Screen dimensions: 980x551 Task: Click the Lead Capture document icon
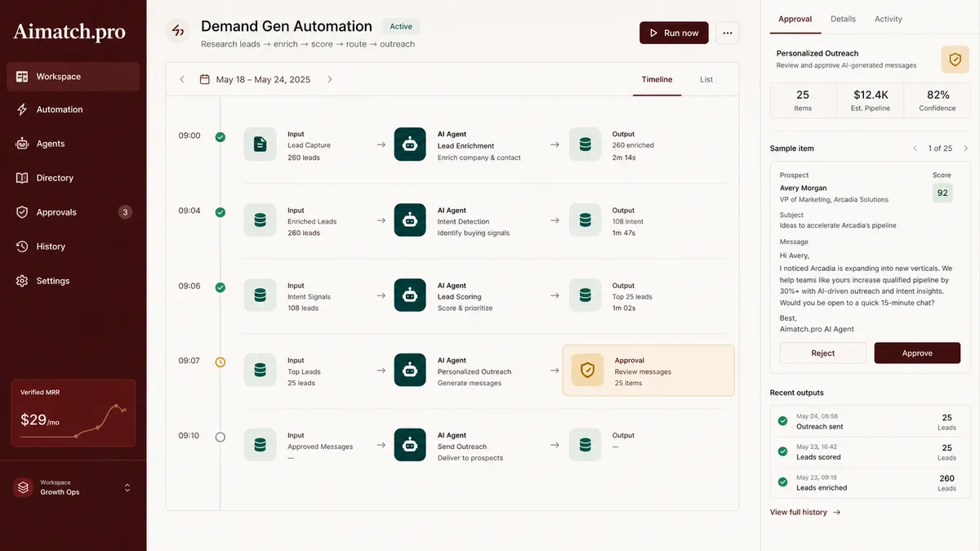tap(260, 144)
